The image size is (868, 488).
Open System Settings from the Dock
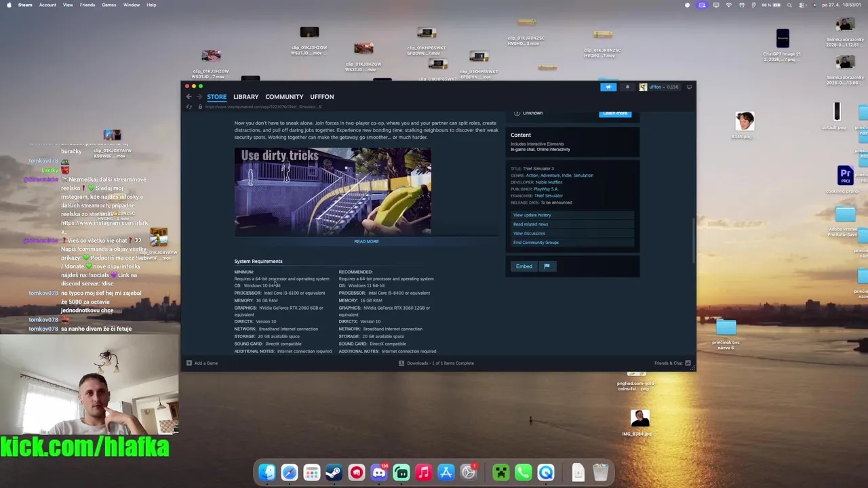click(469, 472)
